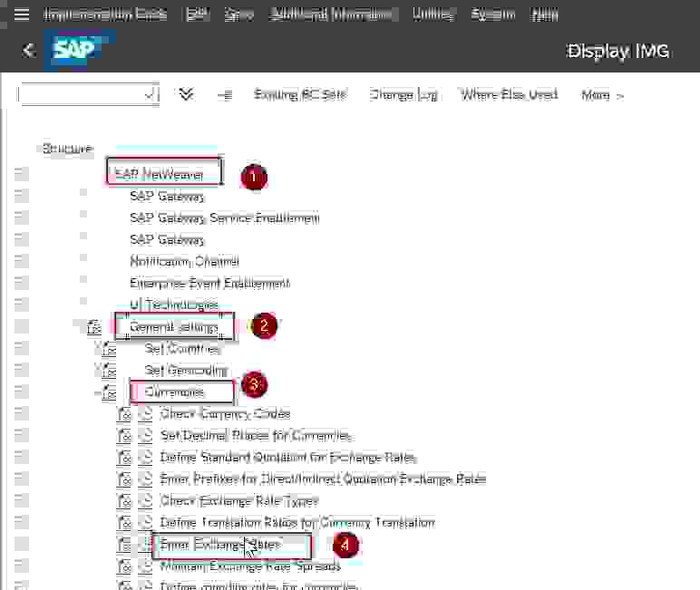700x590 pixels.
Task: Select the row marker beside Currencies
Action: point(21,392)
